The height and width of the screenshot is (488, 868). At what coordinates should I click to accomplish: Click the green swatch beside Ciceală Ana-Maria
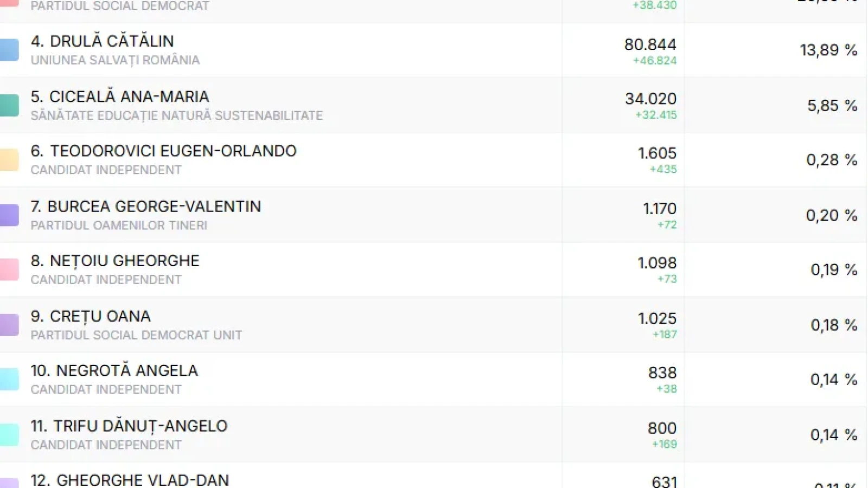9,105
